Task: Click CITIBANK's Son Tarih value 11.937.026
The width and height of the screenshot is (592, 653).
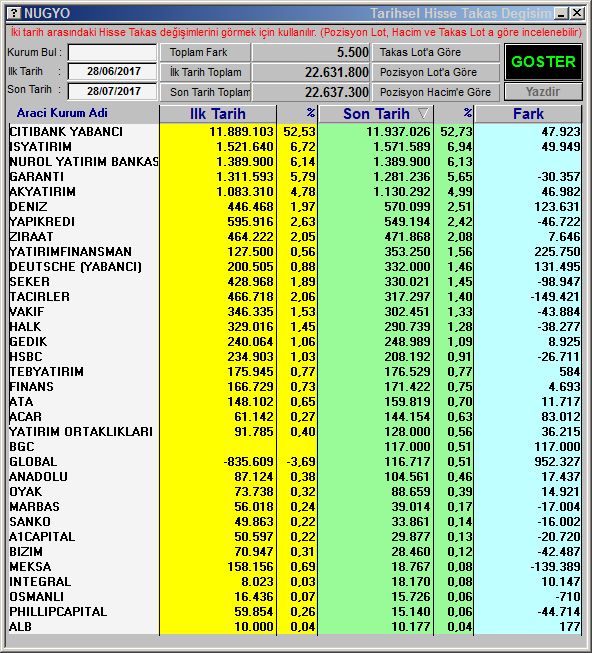Action: [x=398, y=132]
